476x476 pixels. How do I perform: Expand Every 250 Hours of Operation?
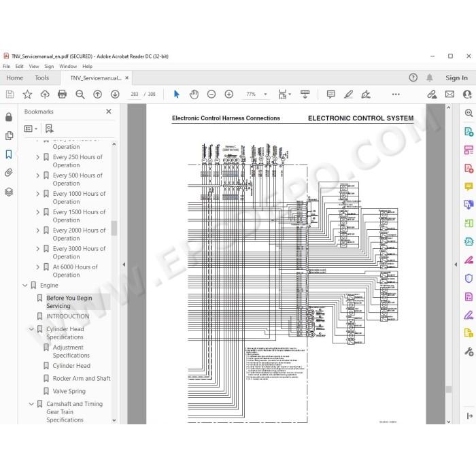(37, 157)
